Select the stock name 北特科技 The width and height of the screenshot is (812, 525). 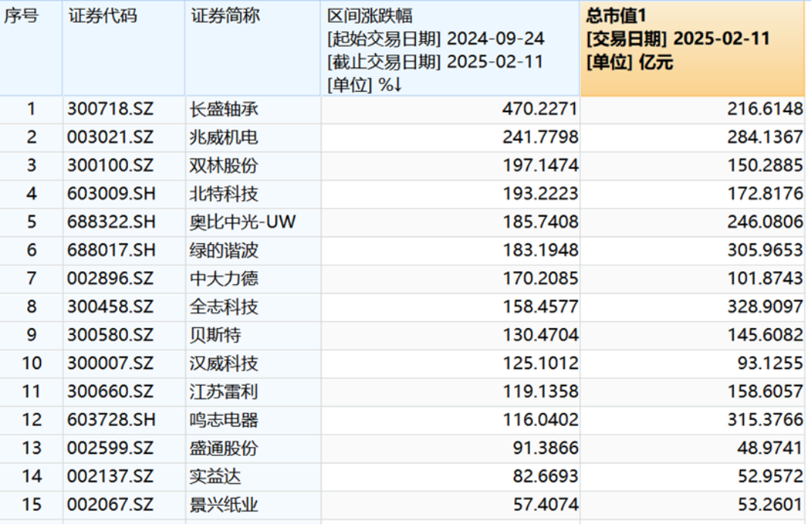point(223,194)
